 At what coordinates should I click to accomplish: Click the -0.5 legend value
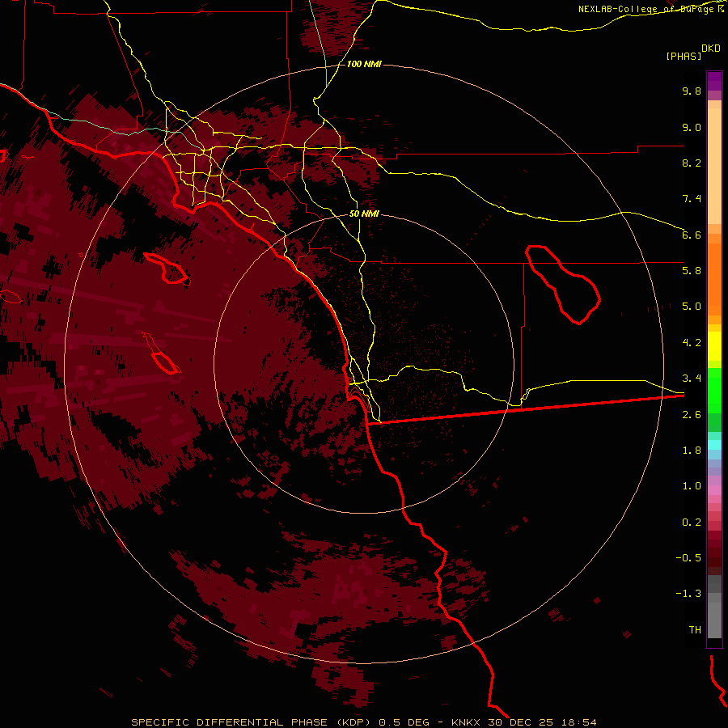688,558
